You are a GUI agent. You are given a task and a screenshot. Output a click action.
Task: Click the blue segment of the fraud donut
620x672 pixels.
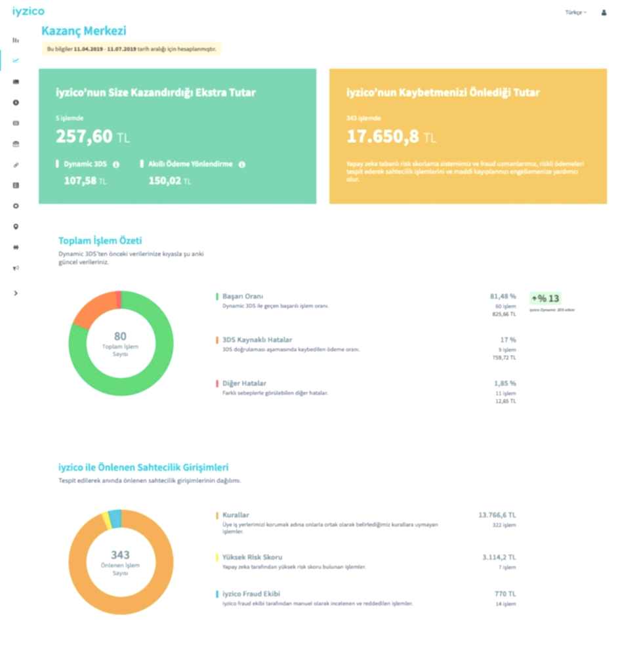pyautogui.click(x=115, y=518)
